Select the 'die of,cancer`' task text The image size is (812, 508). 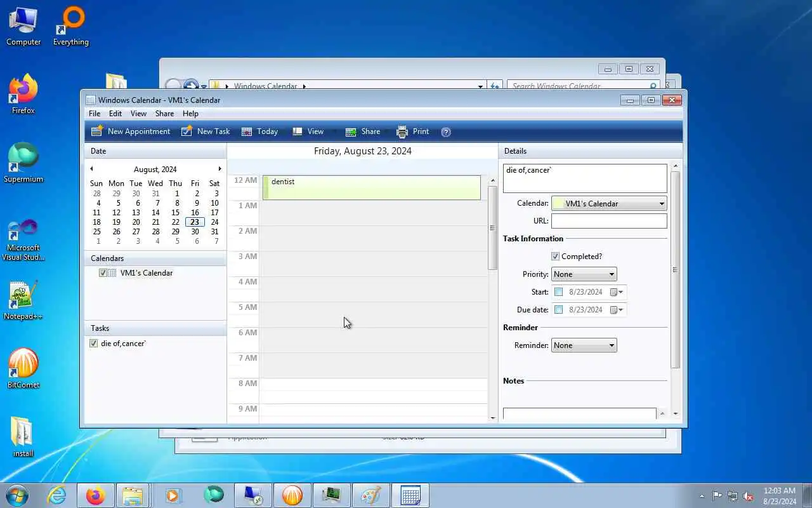coord(124,344)
